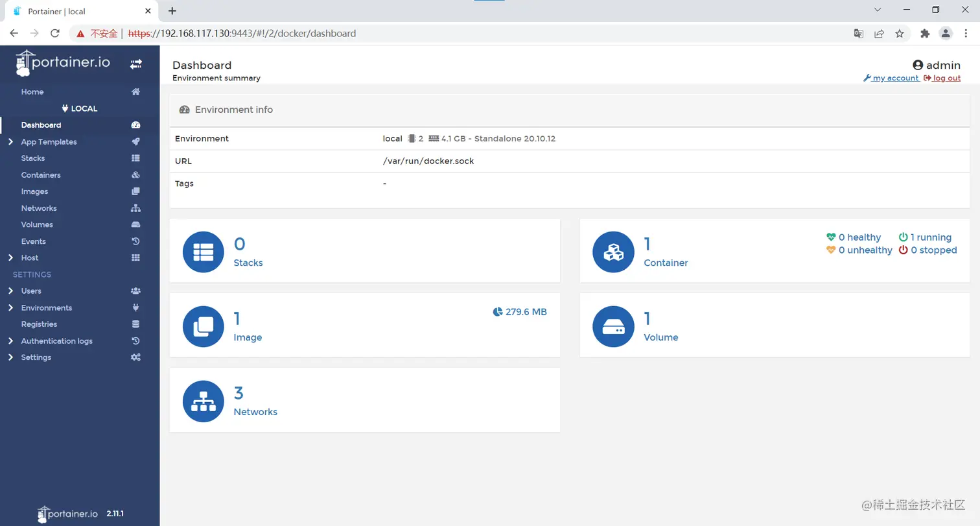
Task: Click the Networks sitemap icon in sidebar
Action: (135, 208)
